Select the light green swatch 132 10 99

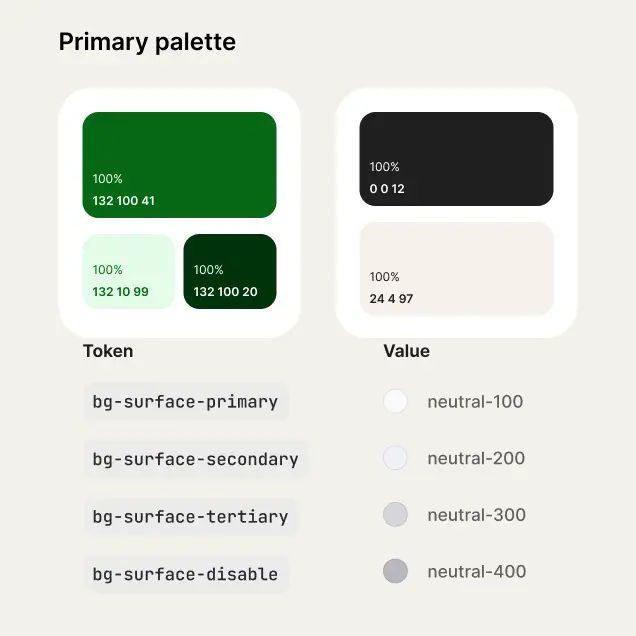pyautogui.click(x=129, y=271)
